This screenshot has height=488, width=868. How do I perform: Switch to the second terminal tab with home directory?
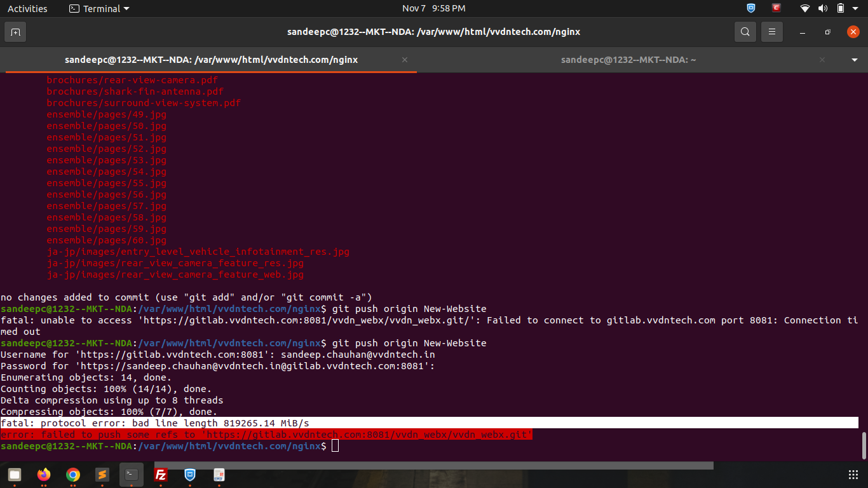pos(628,60)
